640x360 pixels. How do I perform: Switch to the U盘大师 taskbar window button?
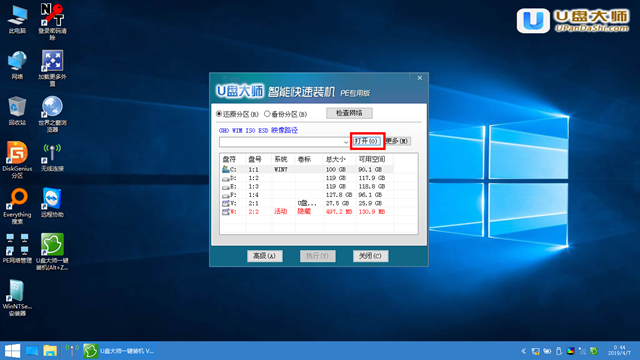click(119, 351)
